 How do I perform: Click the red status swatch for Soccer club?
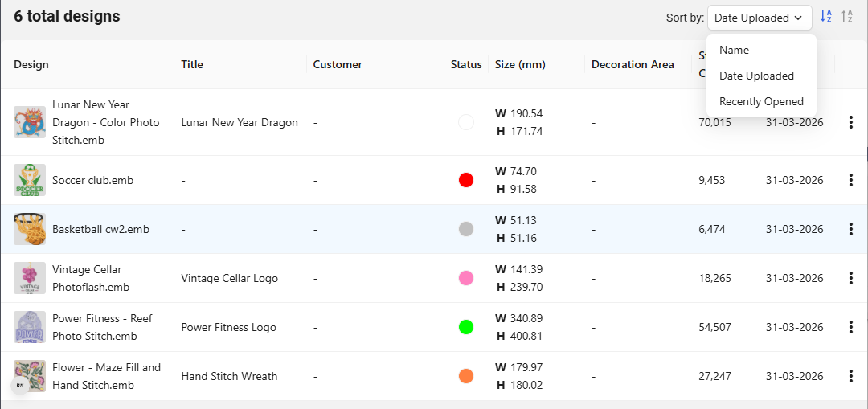[466, 180]
